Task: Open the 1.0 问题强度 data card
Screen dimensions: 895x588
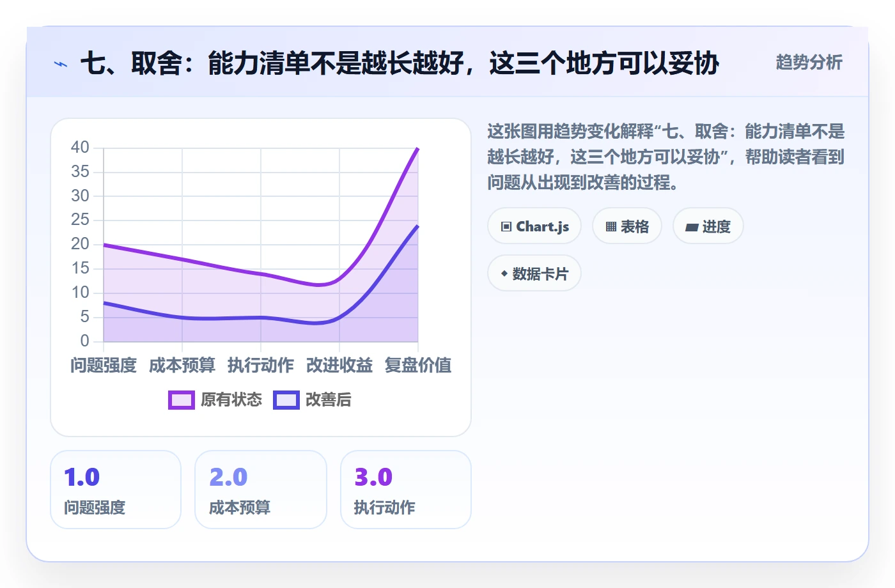Action: [x=116, y=490]
